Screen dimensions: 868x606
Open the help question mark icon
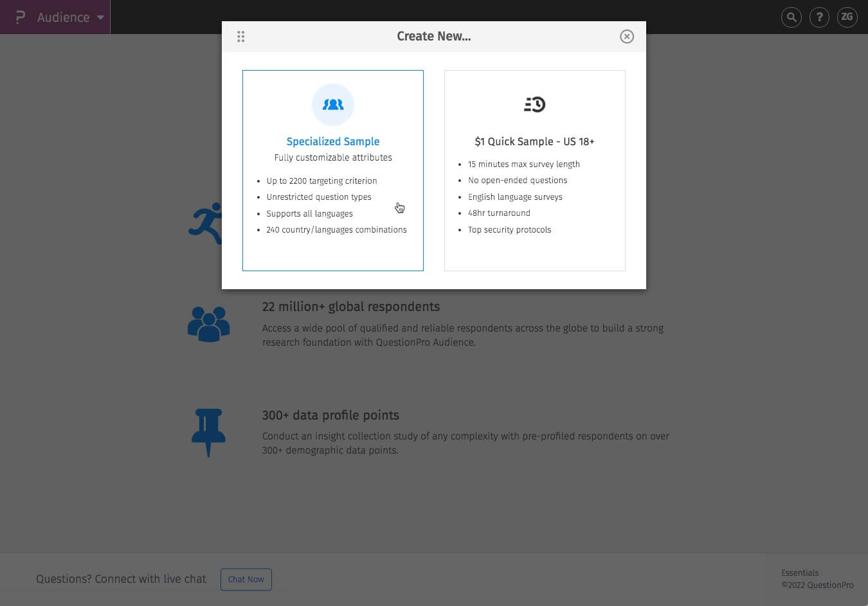(x=819, y=17)
